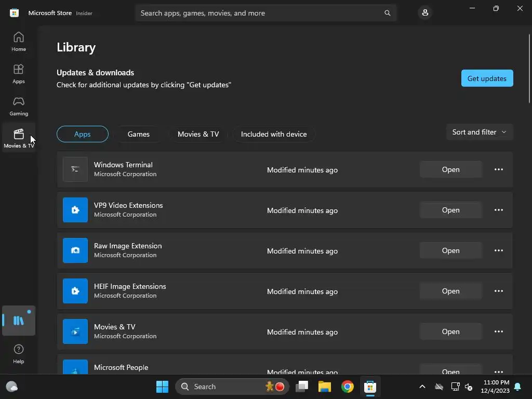Click the taskbar Search box

click(232, 387)
